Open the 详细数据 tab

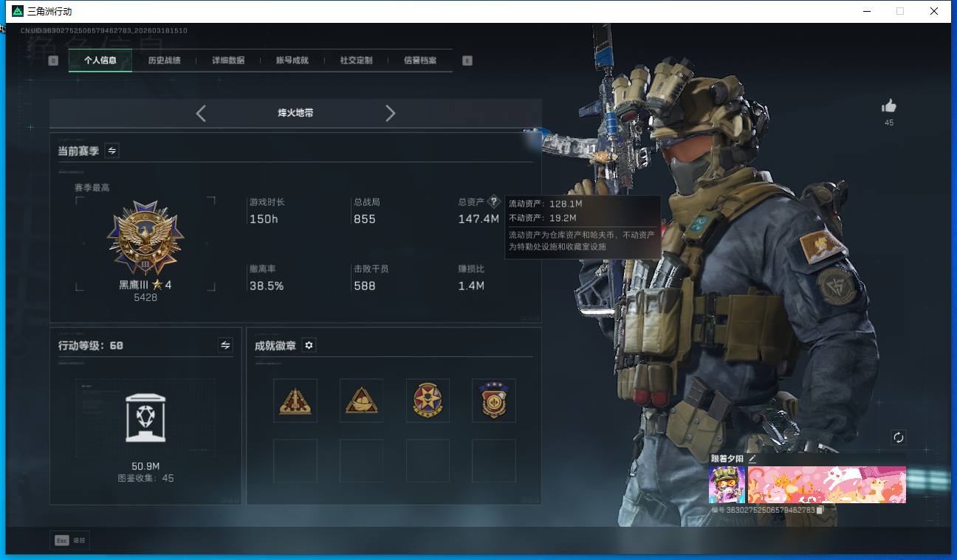click(x=228, y=61)
